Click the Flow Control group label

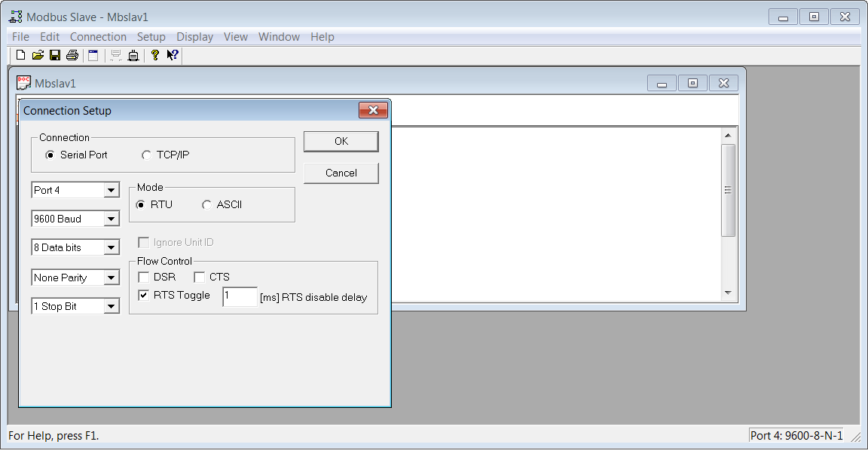point(164,261)
